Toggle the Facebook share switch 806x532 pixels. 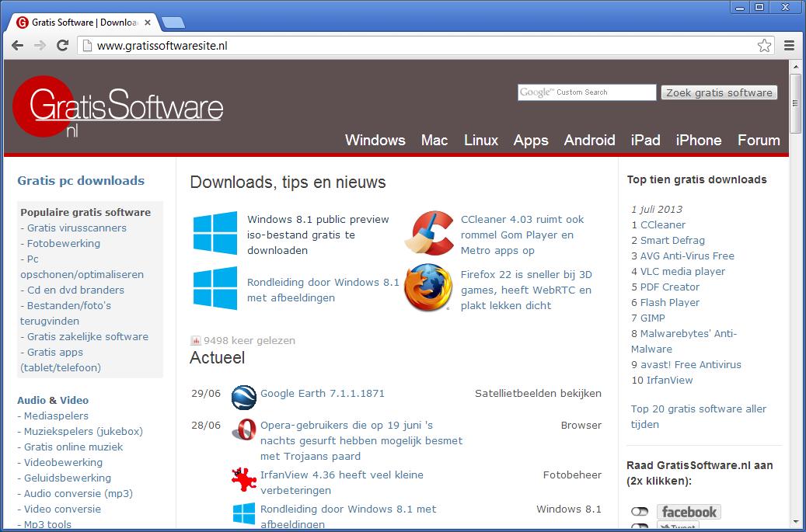[640, 512]
